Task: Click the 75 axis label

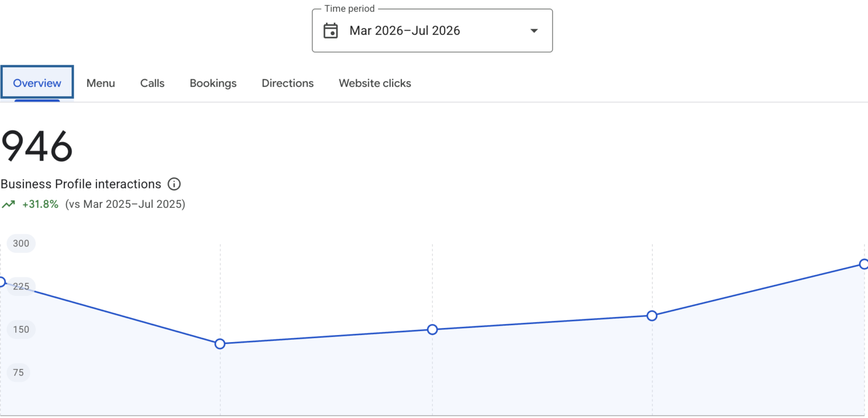Action: pos(18,372)
